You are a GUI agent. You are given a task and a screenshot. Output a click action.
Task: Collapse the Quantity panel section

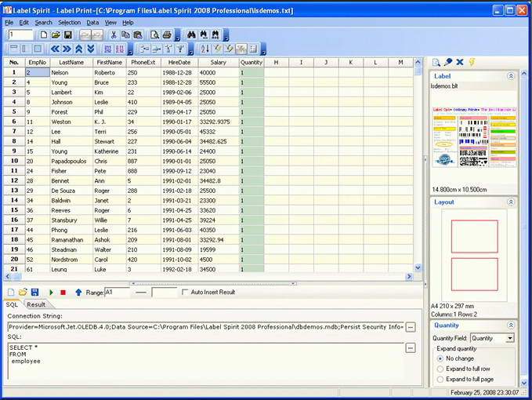click(x=511, y=325)
